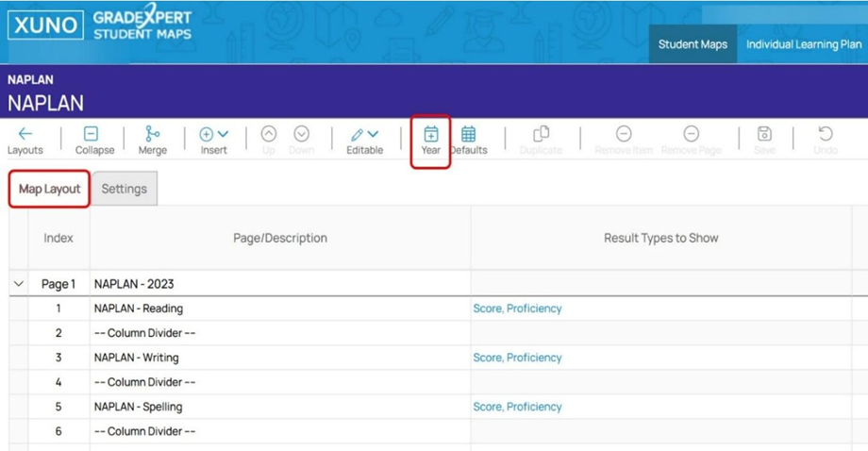Click the Save disk icon
This screenshot has width=868, height=451.
[x=764, y=135]
